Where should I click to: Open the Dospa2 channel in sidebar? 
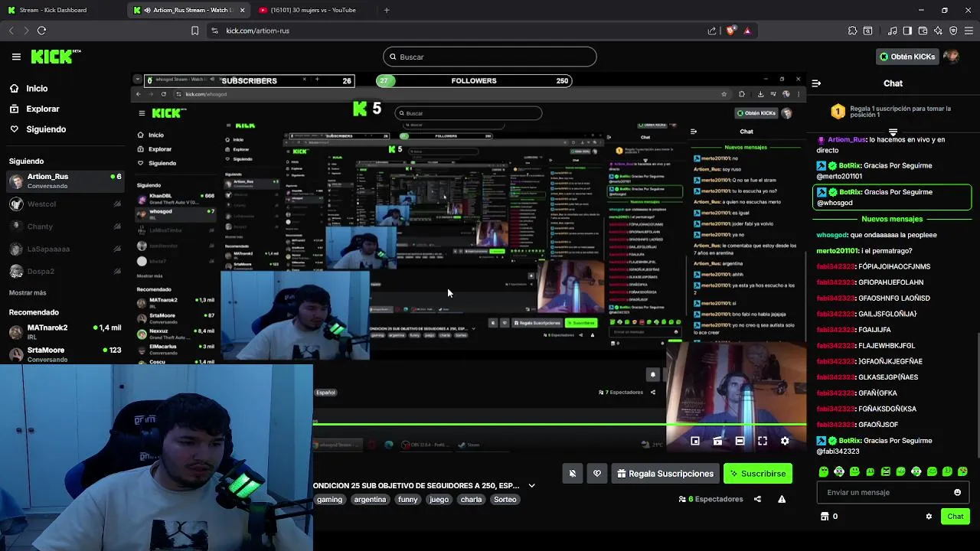tap(65, 271)
